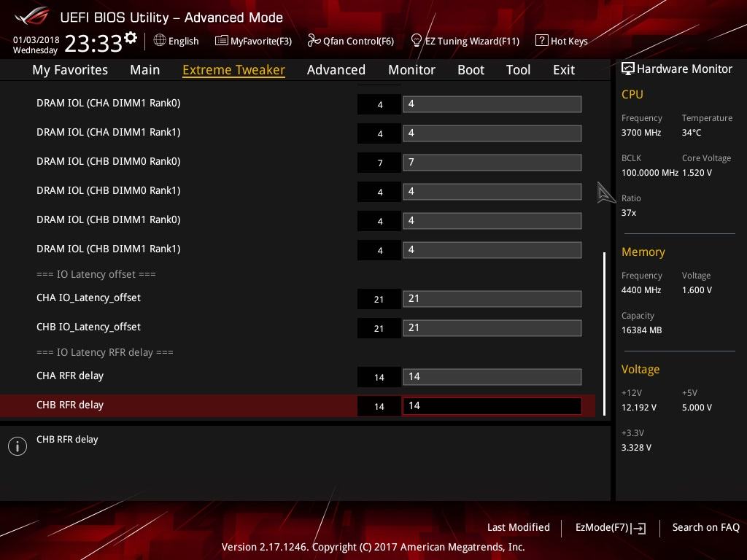
Task: Click the globe language icon
Action: tap(160, 41)
